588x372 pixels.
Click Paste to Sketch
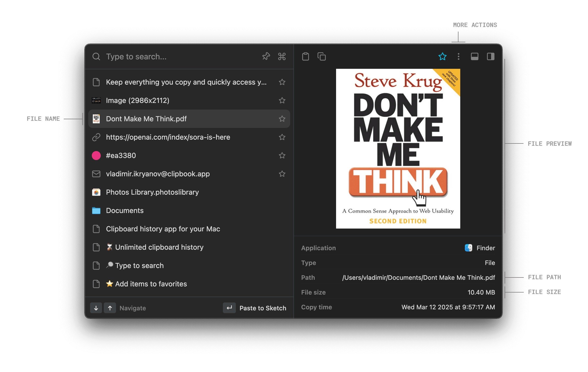pos(263,308)
